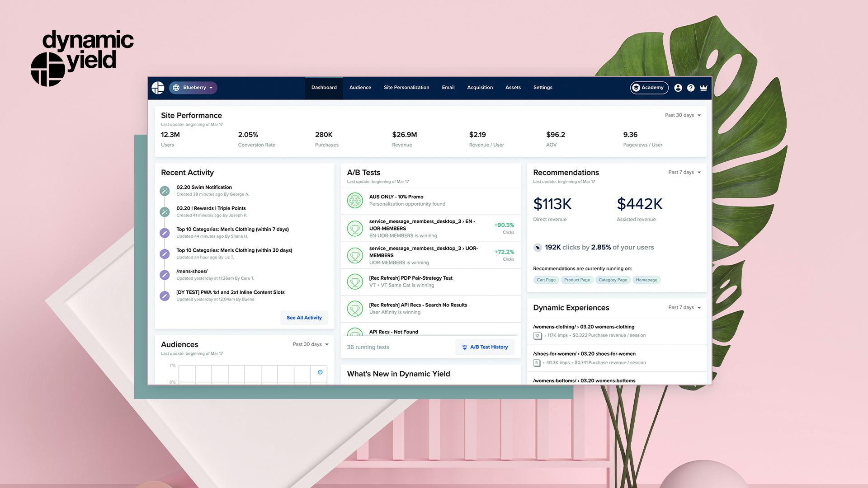Click the cursor icon next to 192K clicks

[x=538, y=247]
